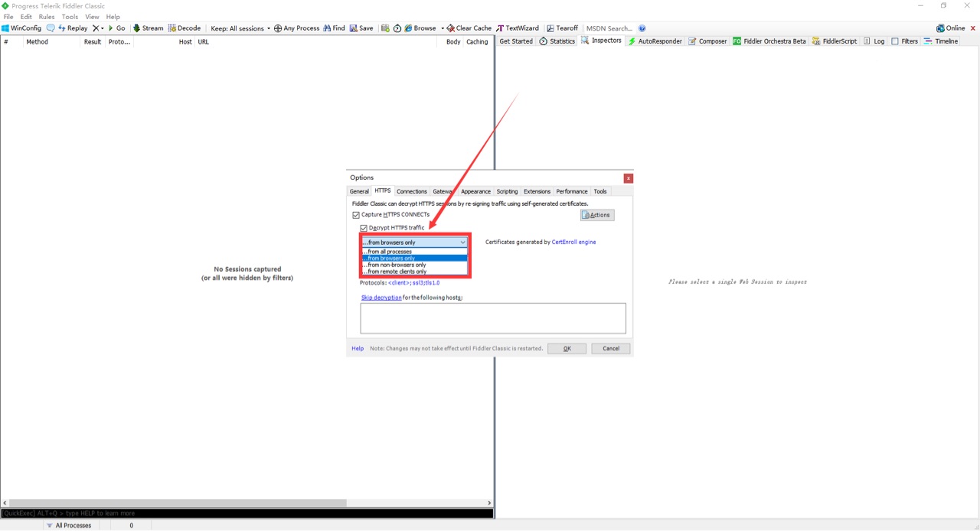Image resolution: width=980 pixels, height=531 pixels.
Task: Switch to the AutoResponder tab
Action: click(x=655, y=41)
